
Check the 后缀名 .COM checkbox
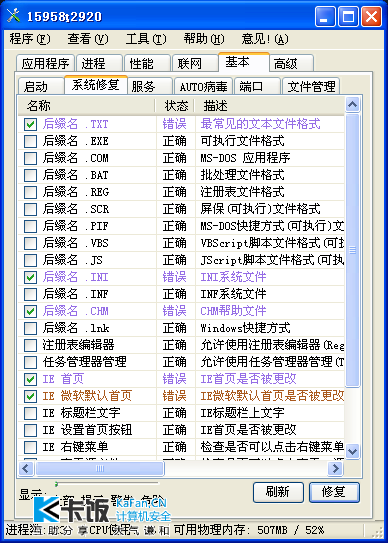[30, 158]
